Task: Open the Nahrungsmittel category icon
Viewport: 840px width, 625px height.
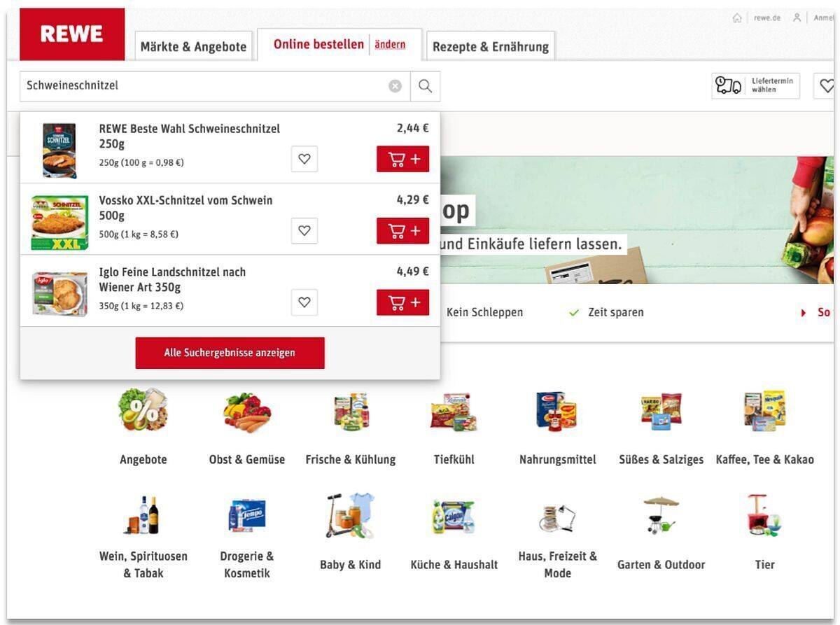Action: [557, 412]
